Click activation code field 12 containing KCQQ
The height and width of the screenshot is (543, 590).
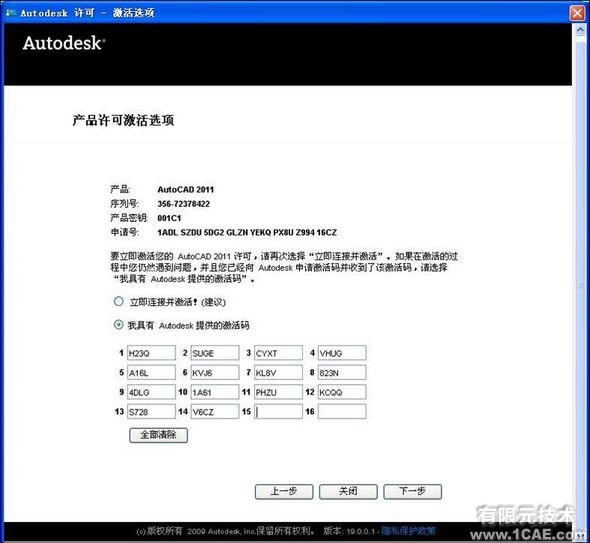tap(342, 392)
